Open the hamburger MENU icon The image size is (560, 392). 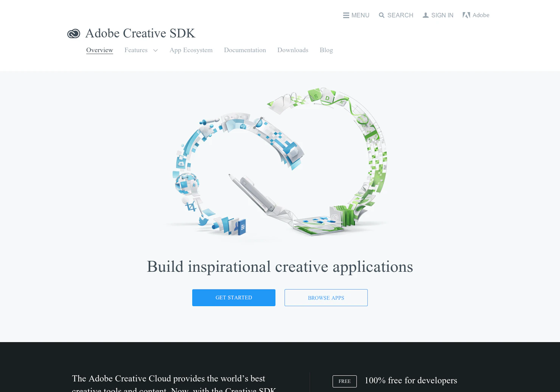point(346,15)
